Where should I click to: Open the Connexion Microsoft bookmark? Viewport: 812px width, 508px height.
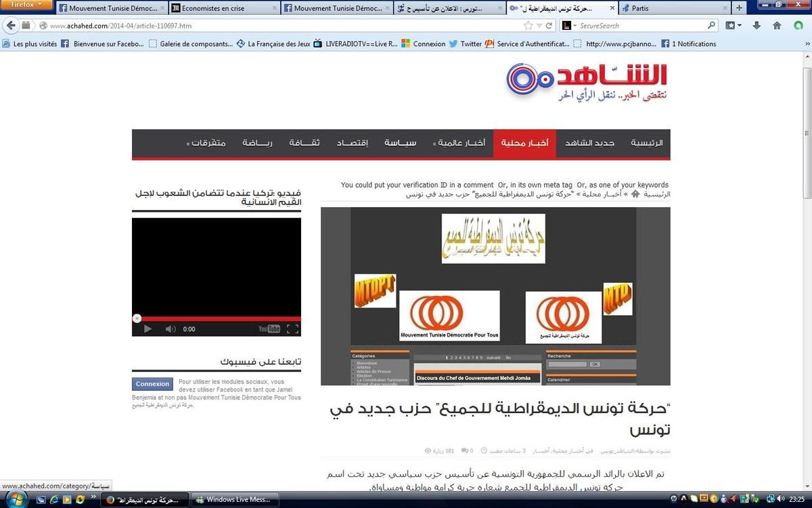point(424,44)
